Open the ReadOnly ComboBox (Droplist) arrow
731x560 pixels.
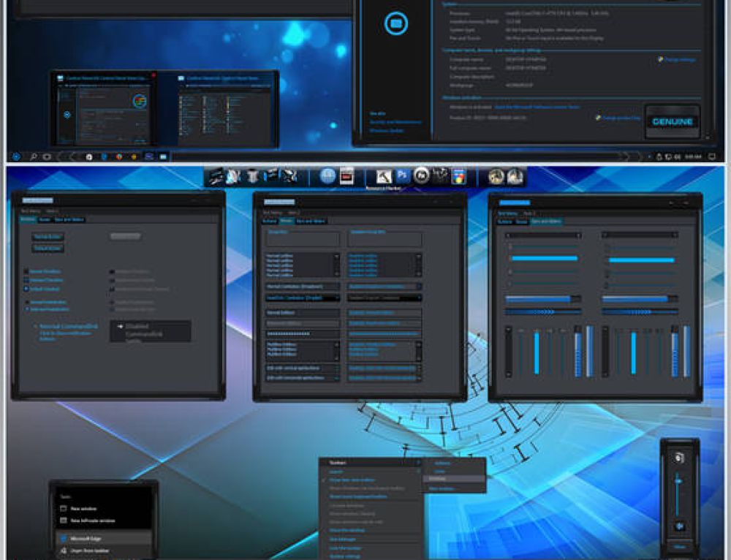[x=336, y=298]
